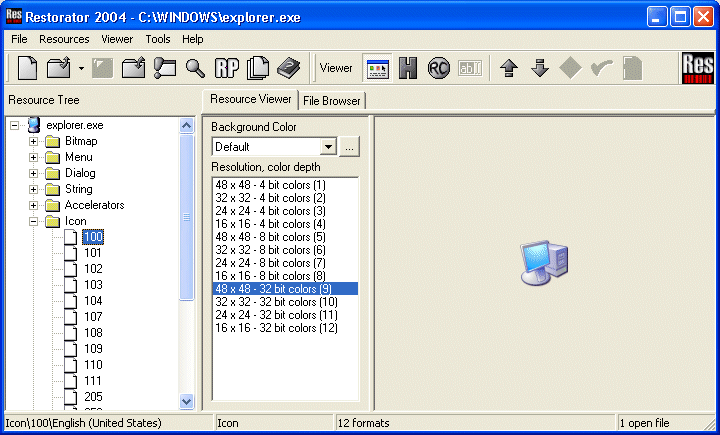The width and height of the screenshot is (720, 435).
Task: Switch to RC view mode icon
Action: (439, 68)
